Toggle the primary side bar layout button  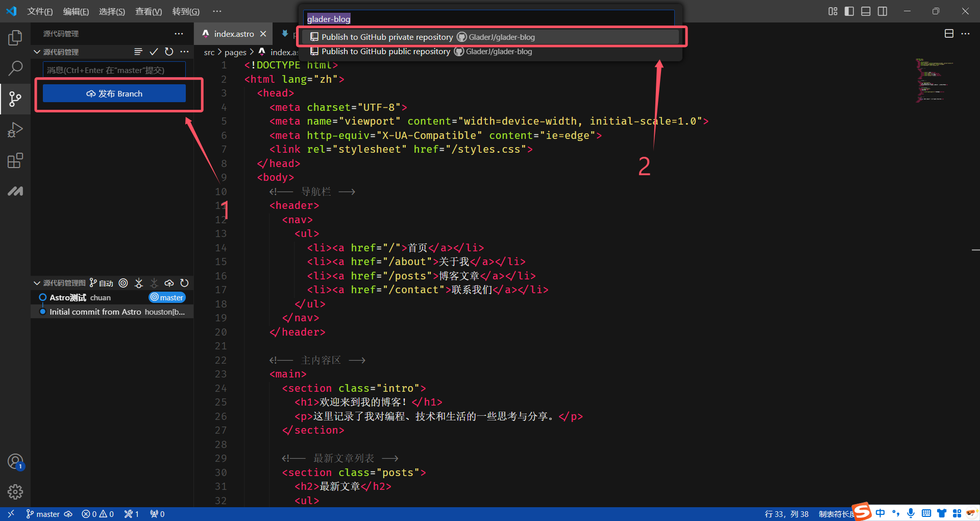point(849,11)
